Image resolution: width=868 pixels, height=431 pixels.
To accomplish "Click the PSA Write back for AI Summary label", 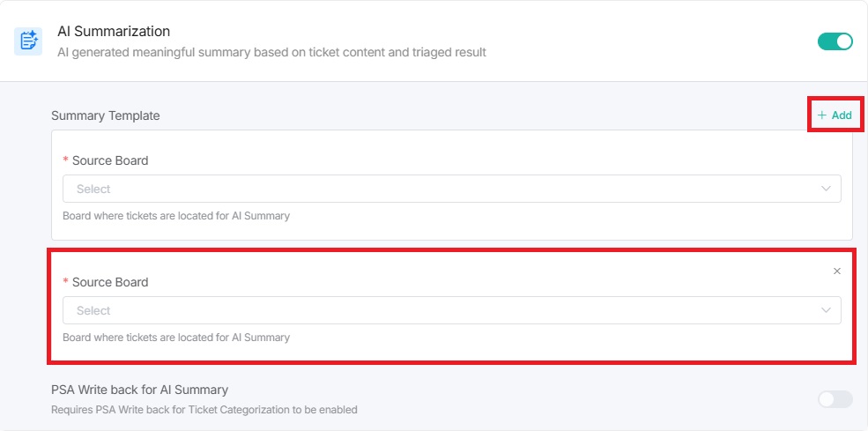I will click(x=139, y=390).
